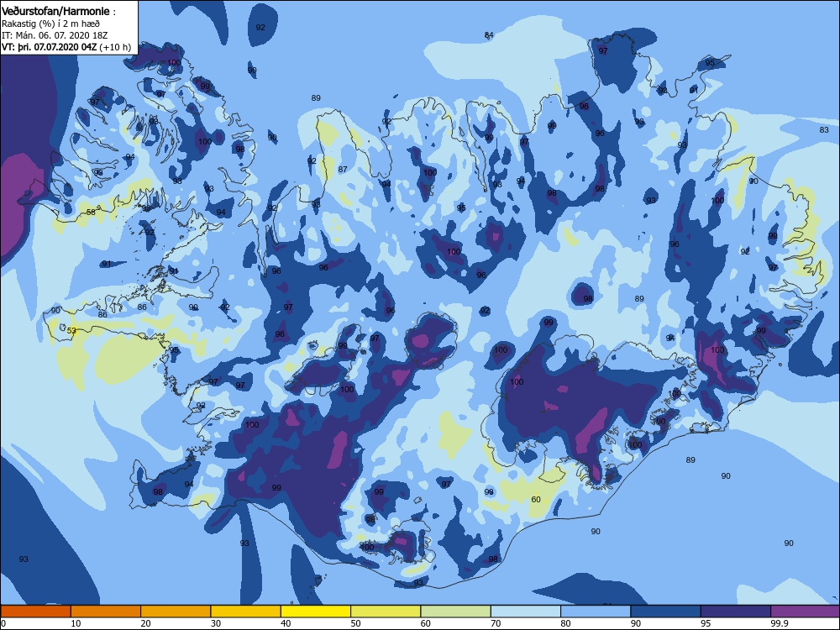
Task: Click the 'IT: Mán. 06. 07. 2020 18Z' line
Action: pyautogui.click(x=55, y=35)
